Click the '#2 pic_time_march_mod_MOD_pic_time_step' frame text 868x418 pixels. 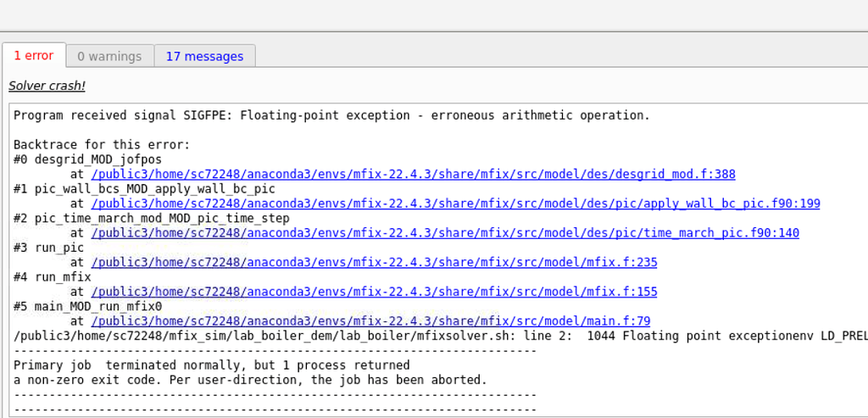click(x=151, y=219)
